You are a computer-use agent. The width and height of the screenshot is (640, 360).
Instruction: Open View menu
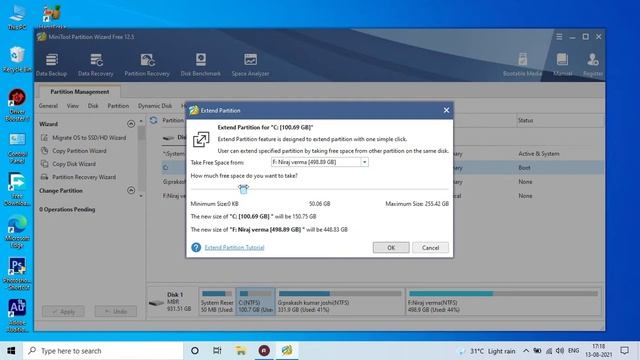click(x=73, y=106)
